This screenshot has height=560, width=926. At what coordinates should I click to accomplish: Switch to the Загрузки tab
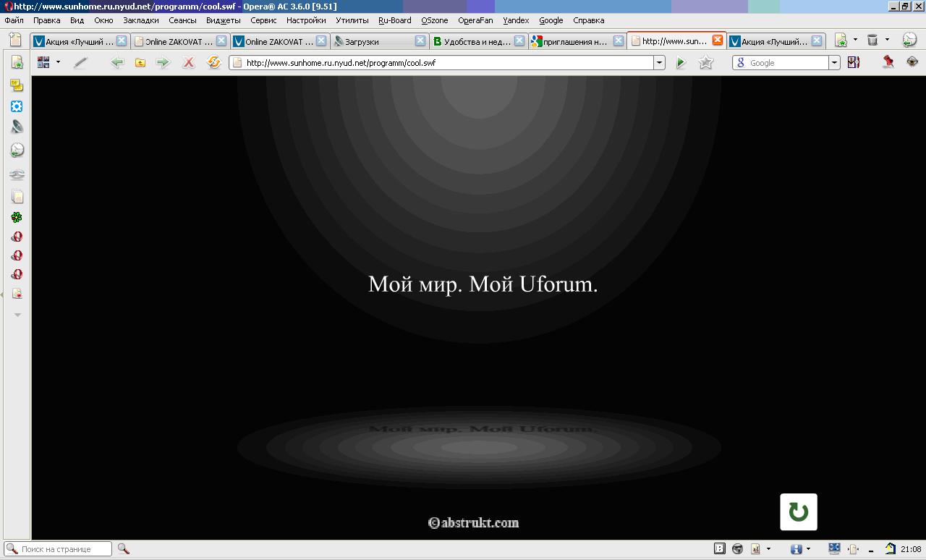click(x=380, y=41)
